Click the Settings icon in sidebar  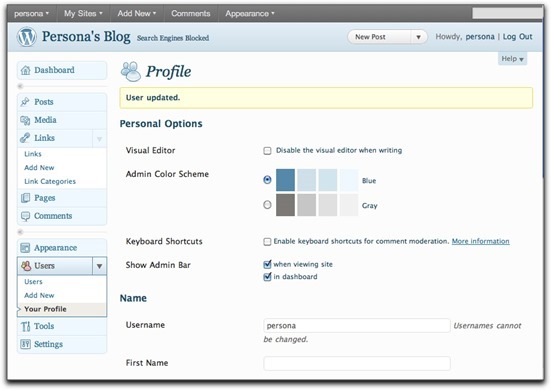point(25,344)
